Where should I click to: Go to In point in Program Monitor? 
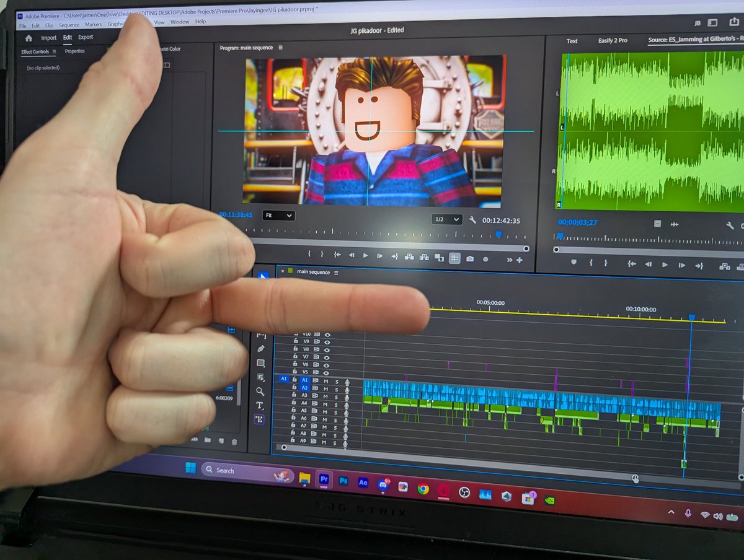coord(337,255)
